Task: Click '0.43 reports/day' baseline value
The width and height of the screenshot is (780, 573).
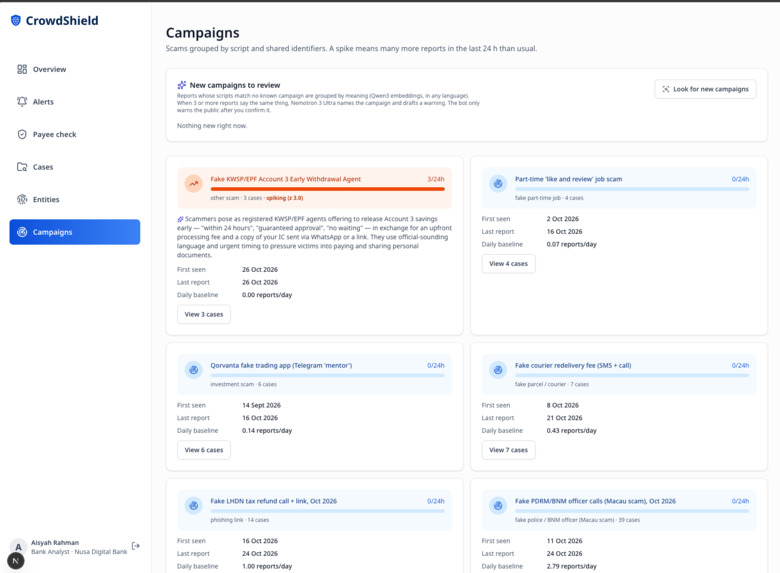Action: (x=572, y=431)
